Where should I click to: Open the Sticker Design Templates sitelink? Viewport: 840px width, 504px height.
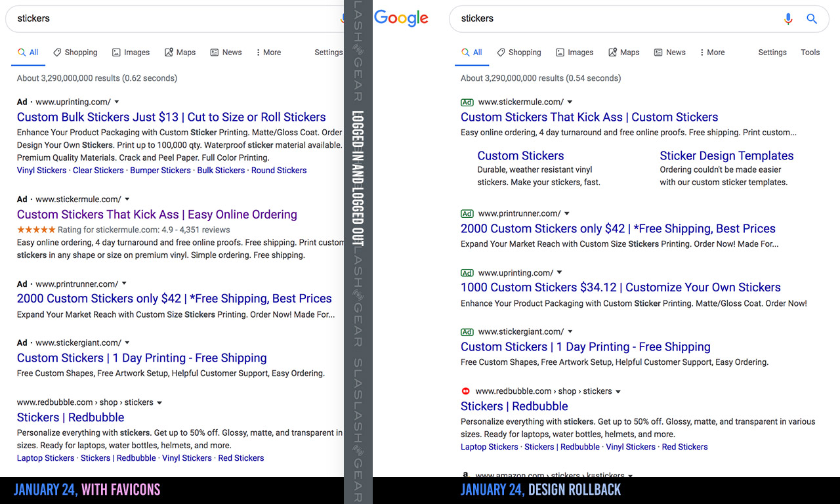[x=726, y=156]
